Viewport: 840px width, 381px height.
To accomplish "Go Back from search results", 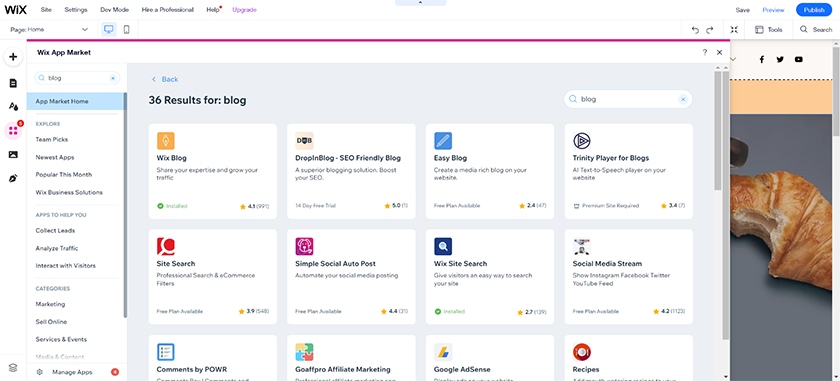I will pos(165,79).
